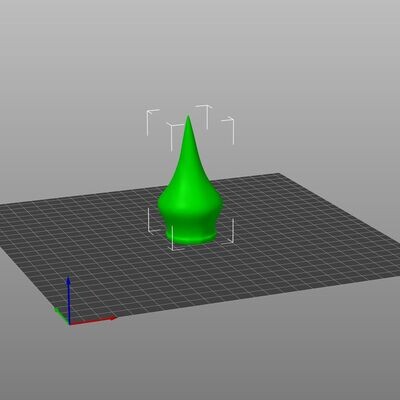This screenshot has width=400, height=400.
Task: Click the top front-right bounding box corner marker
Action: [228, 131]
